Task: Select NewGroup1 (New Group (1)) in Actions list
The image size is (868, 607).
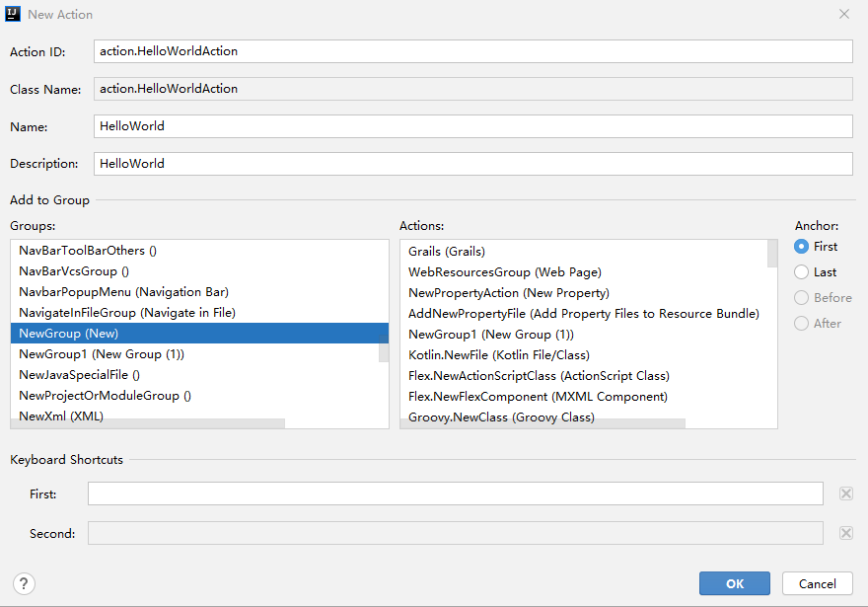Action: [x=589, y=335]
